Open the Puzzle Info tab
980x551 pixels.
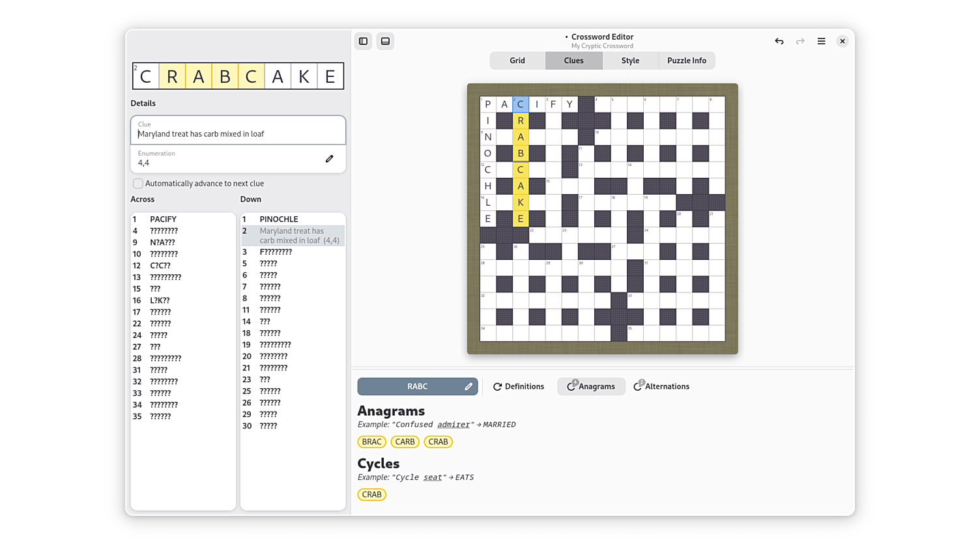pos(686,61)
